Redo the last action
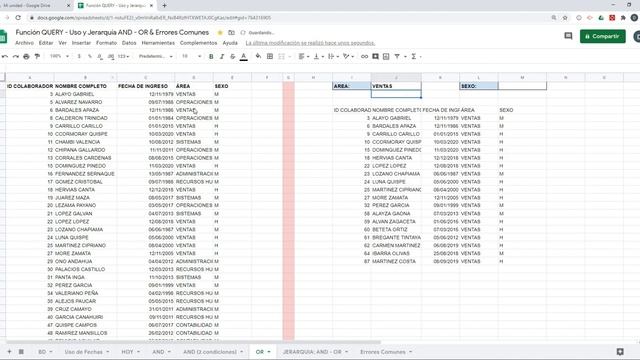 [x=16, y=56]
